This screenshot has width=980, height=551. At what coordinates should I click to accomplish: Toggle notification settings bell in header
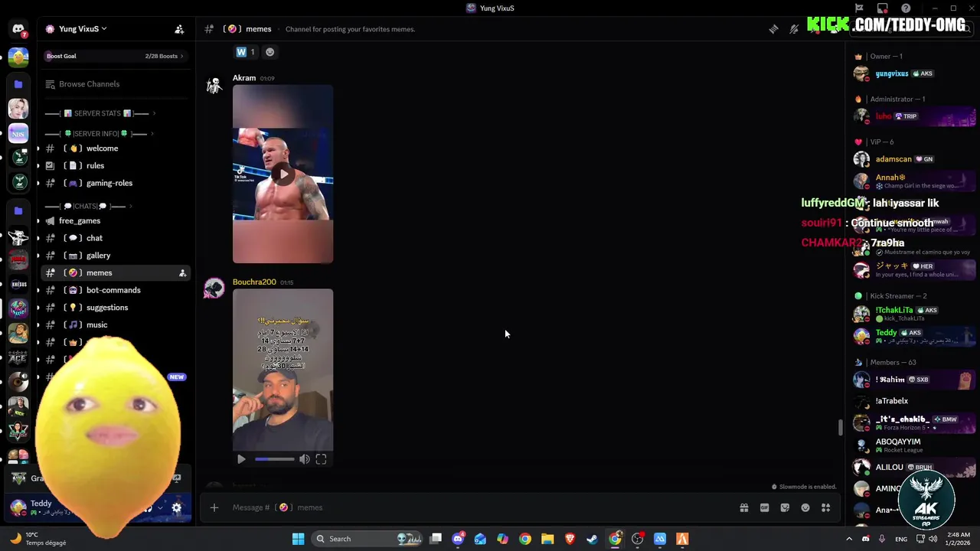(x=794, y=29)
